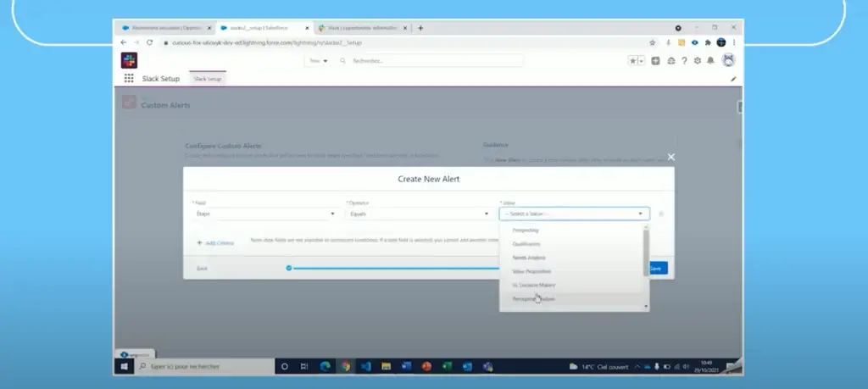The height and width of the screenshot is (389, 868).
Task: Open the Notifications bell icon
Action: (x=711, y=61)
